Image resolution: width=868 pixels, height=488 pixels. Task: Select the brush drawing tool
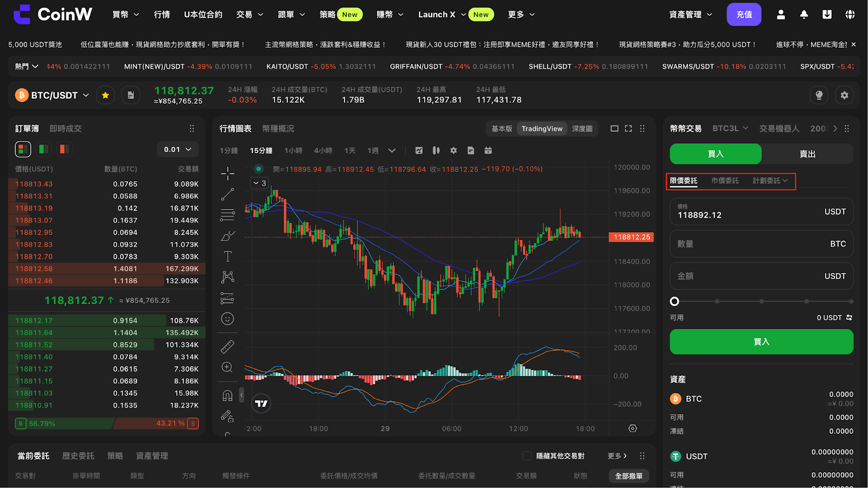[228, 236]
